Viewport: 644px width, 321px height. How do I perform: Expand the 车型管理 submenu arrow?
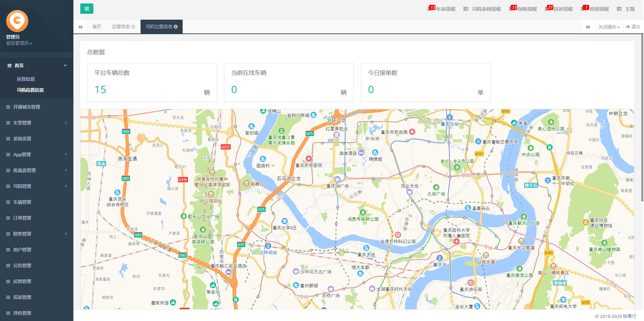[x=65, y=123]
